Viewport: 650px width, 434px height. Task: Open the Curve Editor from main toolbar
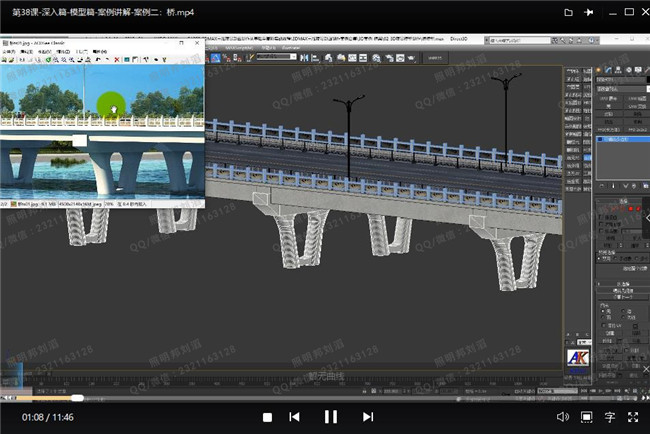[x=352, y=58]
